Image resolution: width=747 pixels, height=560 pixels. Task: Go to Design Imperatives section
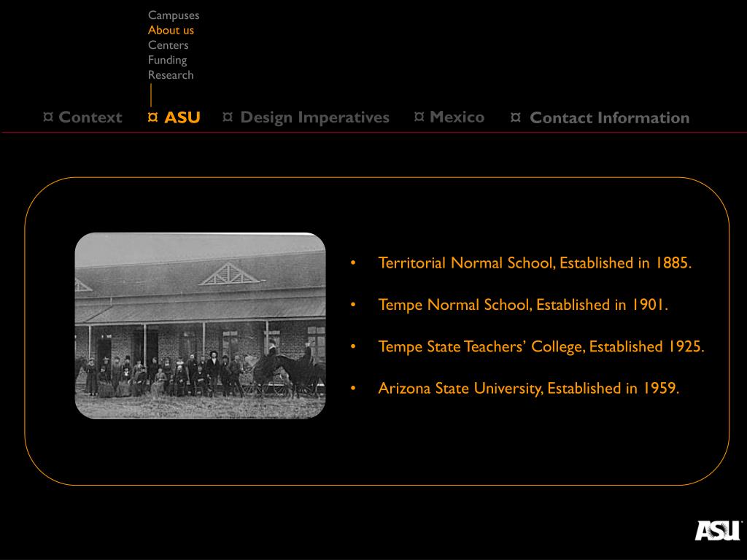coord(314,117)
